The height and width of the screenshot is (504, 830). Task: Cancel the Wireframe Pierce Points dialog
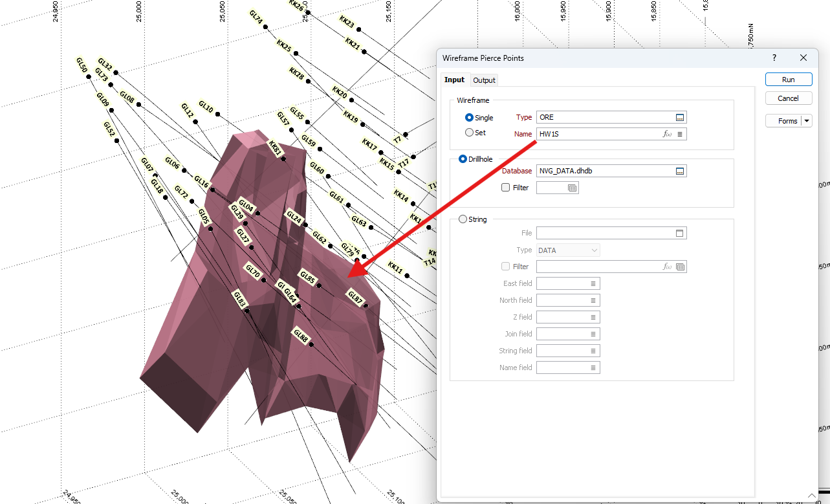point(788,98)
